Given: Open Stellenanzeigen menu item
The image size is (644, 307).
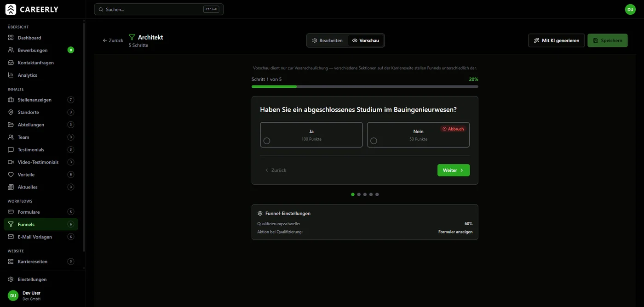Looking at the screenshot, I should [x=41, y=100].
